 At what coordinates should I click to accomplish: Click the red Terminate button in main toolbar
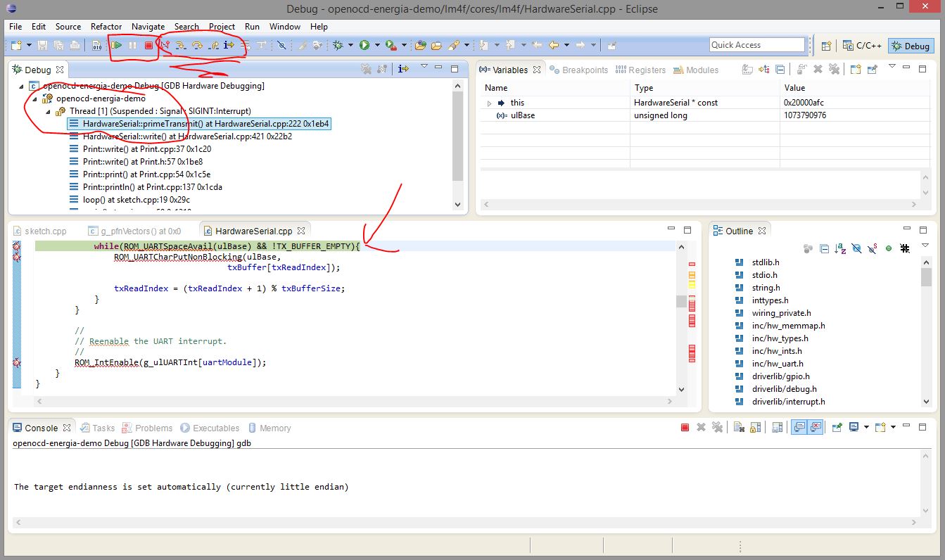tap(148, 45)
